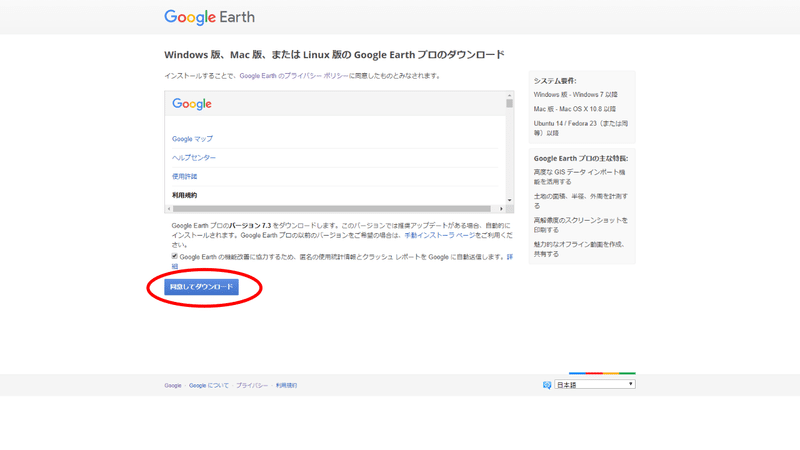Click the horizontal scrollbar thumb in terms frame
This screenshot has height=450, width=800.
(x=332, y=209)
